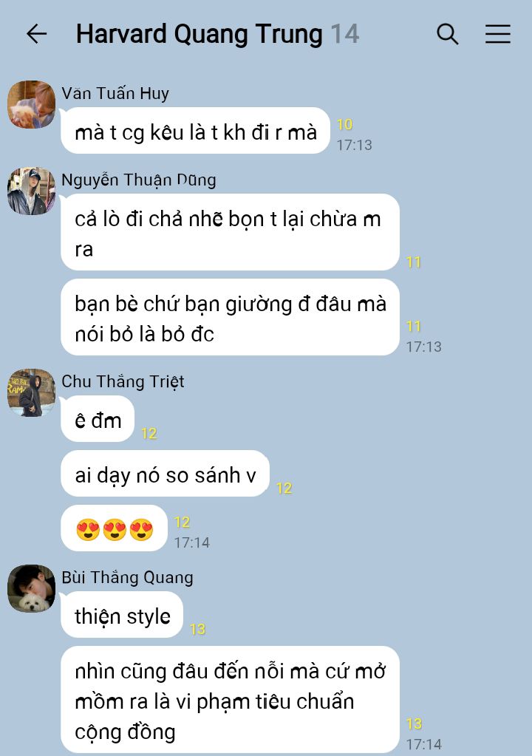The height and width of the screenshot is (756, 532).
Task: Tap Chu Thắng Triệt's avatar
Action: pos(31,392)
